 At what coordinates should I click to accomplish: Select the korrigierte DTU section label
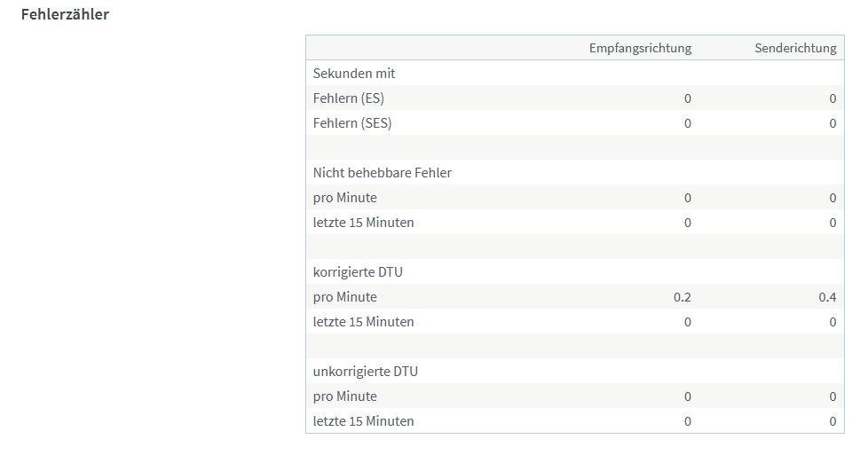click(x=358, y=271)
